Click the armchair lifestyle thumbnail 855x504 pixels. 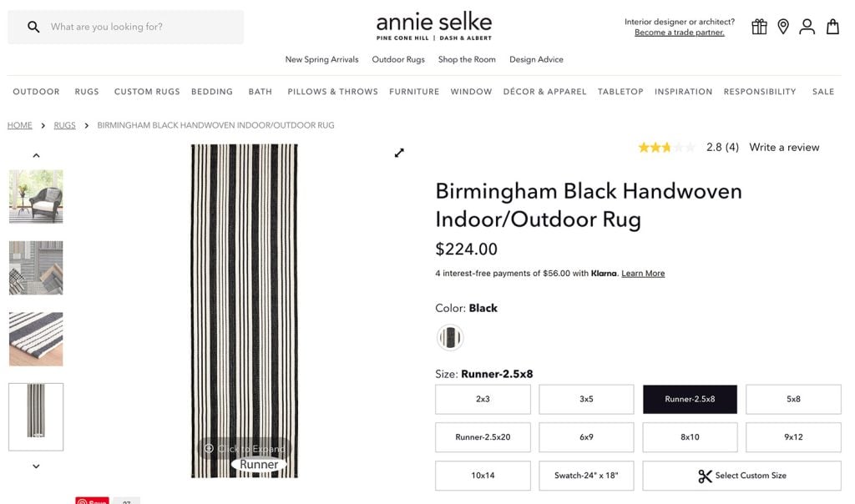pos(36,197)
